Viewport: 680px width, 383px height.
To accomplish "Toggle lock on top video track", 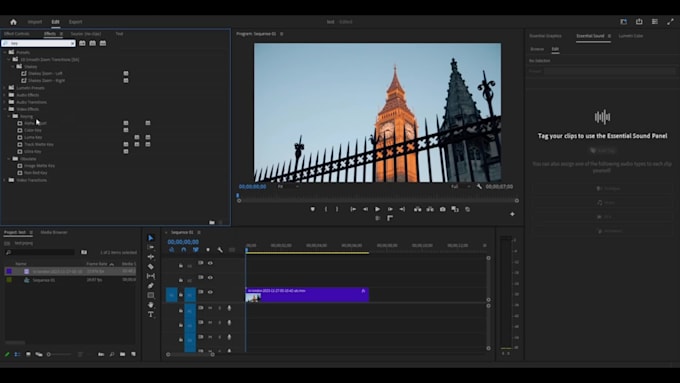I will (181, 265).
